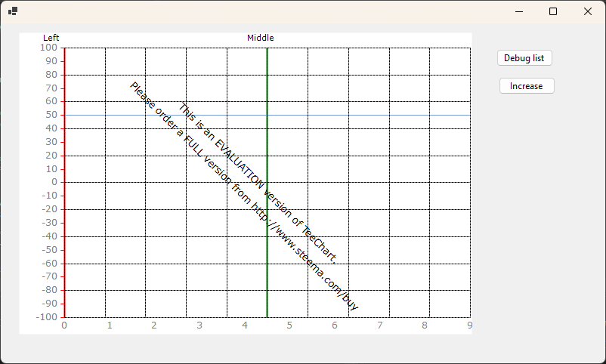Click the -50 label on vertical axis

(x=49, y=250)
